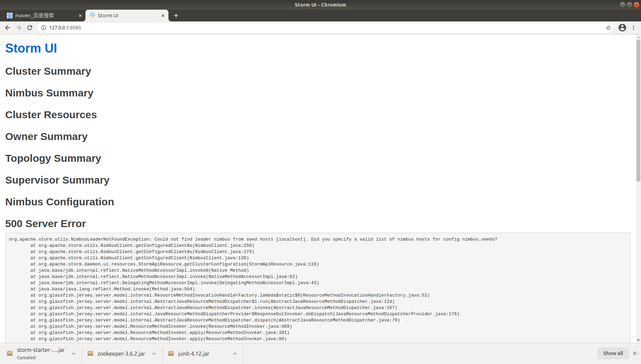The image size is (641, 364).
Task: Close the maven_百度搜索 tab
Action: tap(80, 15)
